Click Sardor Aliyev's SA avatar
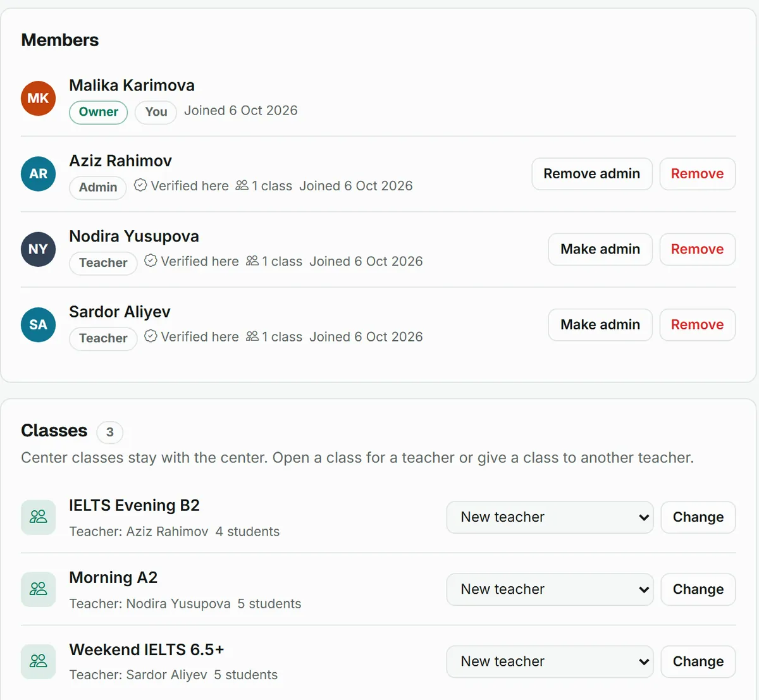759x700 pixels. (39, 324)
